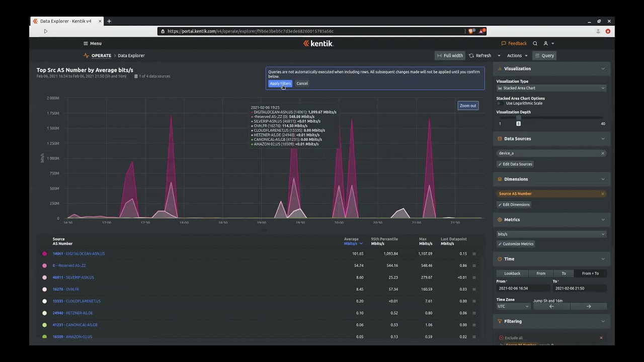Select the To time tab
The width and height of the screenshot is (644, 362).
563,274
